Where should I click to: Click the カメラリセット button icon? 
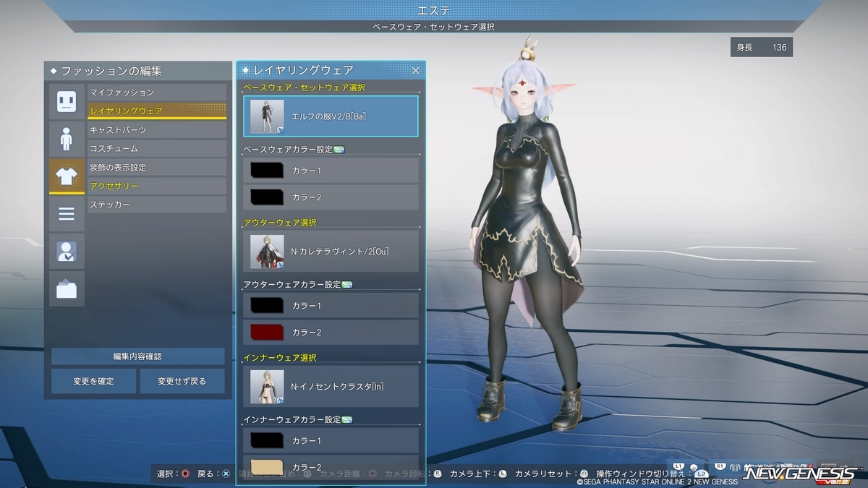pyautogui.click(x=584, y=474)
